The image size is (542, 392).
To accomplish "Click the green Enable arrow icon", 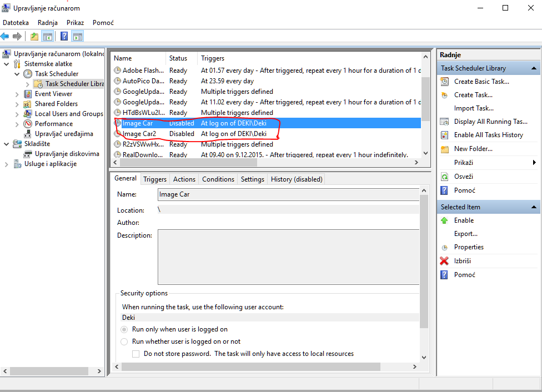I will click(x=444, y=220).
